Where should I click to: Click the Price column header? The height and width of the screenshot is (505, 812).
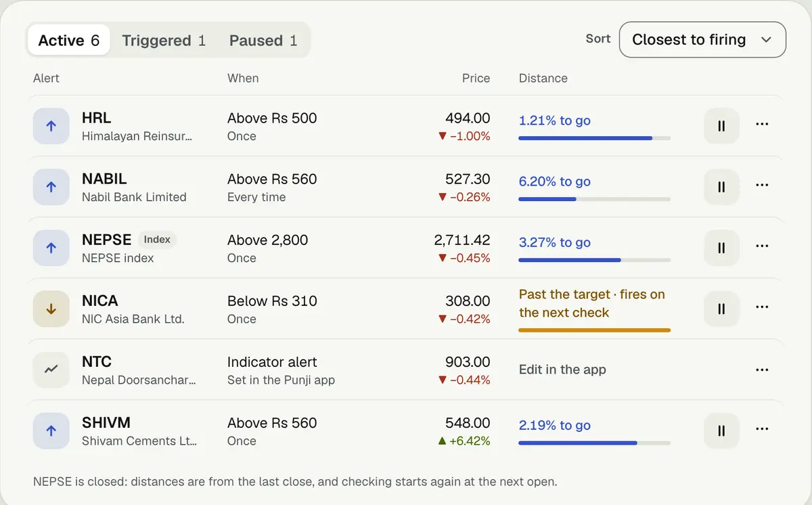476,79
